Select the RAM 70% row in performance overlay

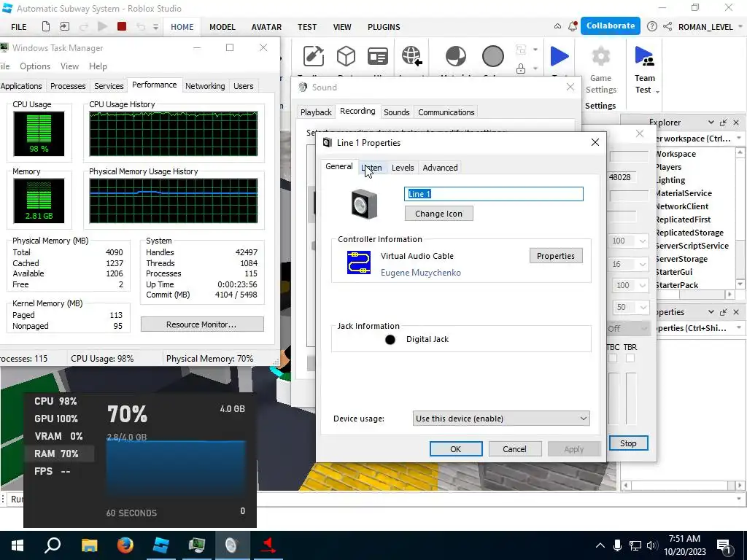coord(59,454)
